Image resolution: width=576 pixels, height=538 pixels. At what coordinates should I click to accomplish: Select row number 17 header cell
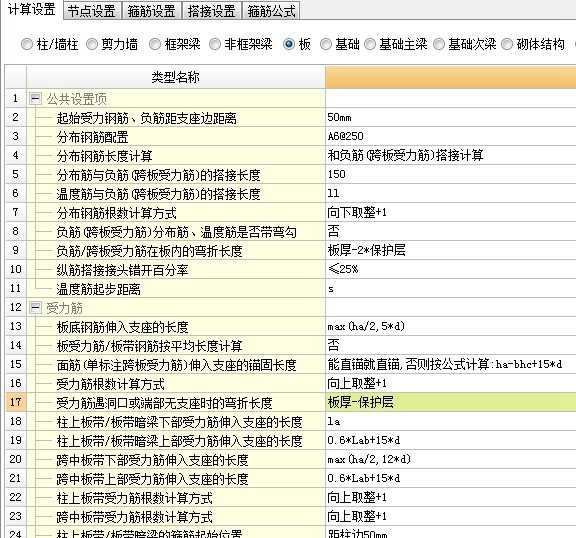click(16, 402)
